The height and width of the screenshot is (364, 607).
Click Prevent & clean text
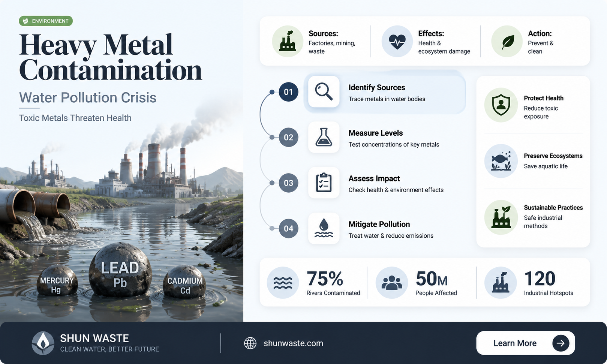coord(541,47)
